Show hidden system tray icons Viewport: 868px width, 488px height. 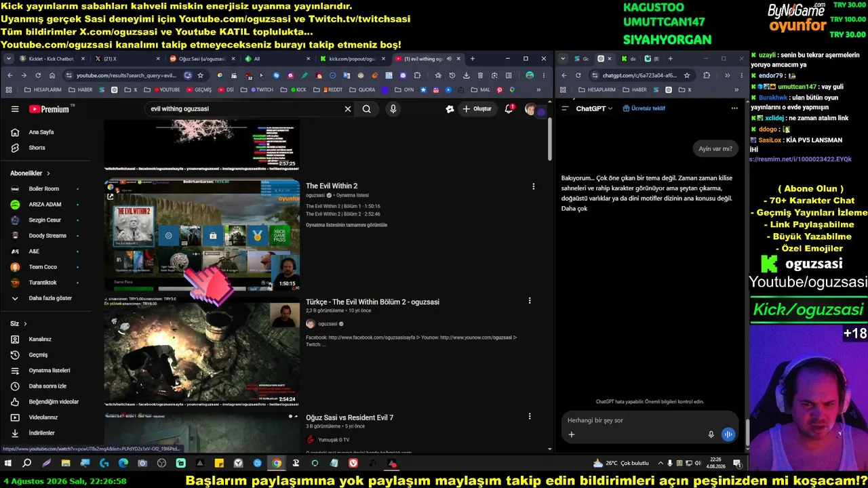click(660, 463)
